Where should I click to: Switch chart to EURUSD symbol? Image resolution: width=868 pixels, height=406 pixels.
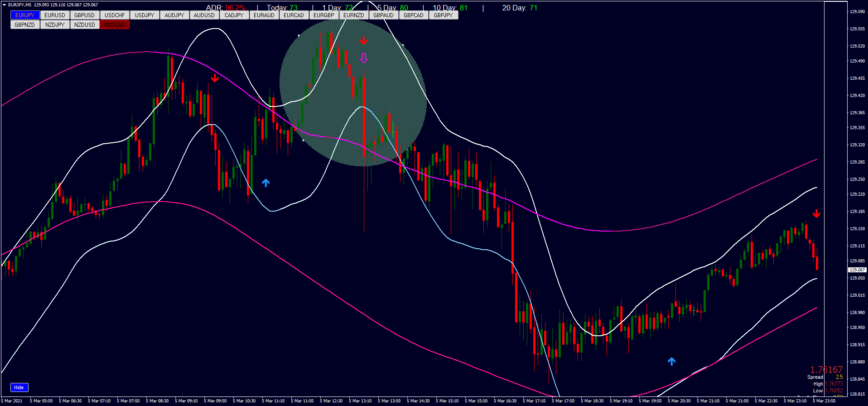pyautogui.click(x=55, y=15)
